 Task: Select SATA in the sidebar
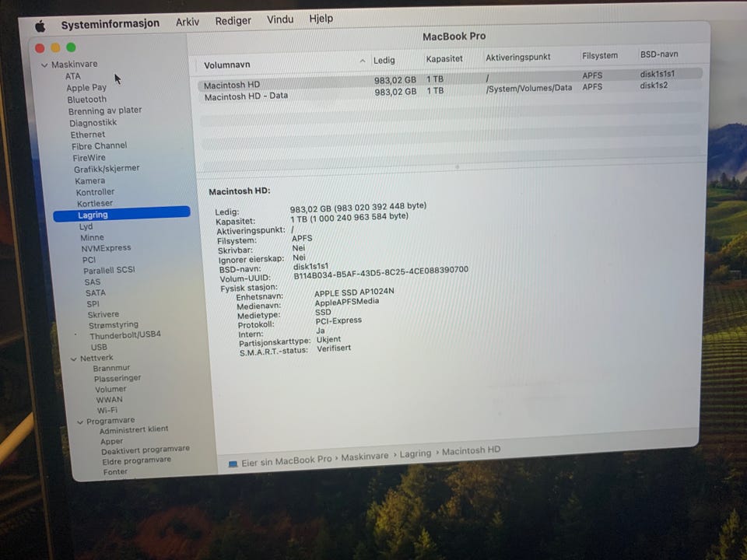pyautogui.click(x=96, y=292)
